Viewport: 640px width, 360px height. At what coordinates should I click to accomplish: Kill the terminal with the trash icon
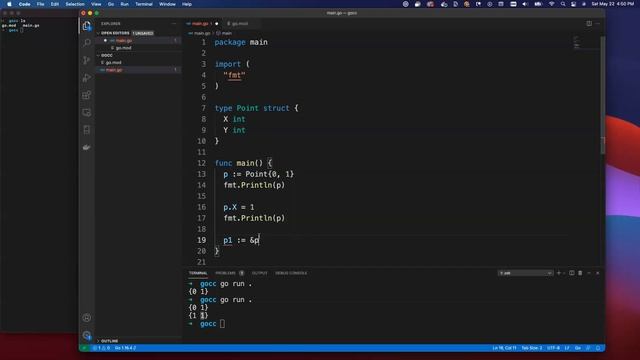(x=580, y=273)
